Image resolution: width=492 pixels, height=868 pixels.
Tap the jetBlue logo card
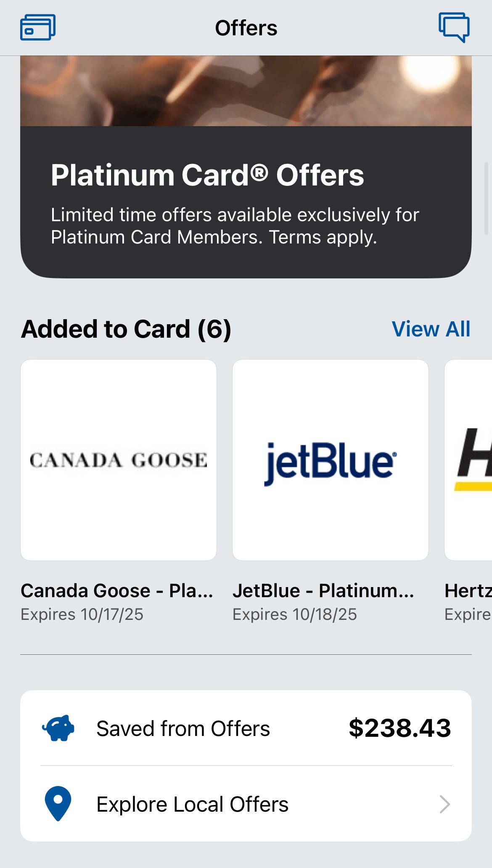331,460
